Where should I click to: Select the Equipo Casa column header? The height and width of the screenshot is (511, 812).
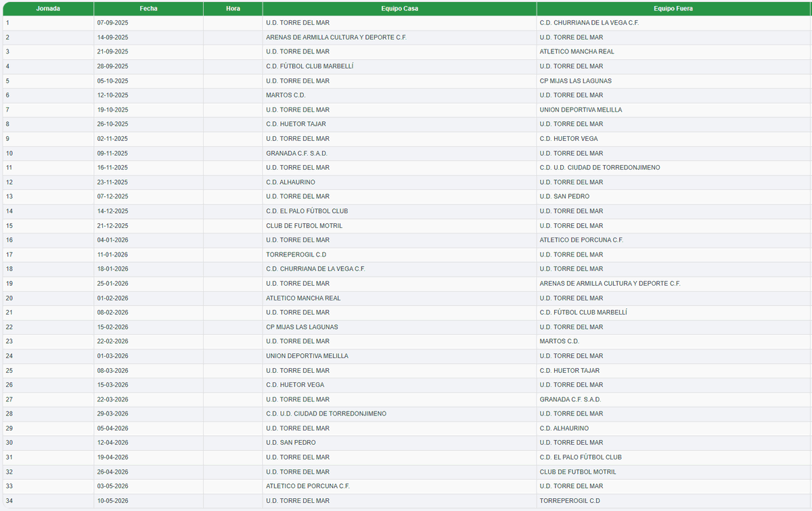point(400,8)
